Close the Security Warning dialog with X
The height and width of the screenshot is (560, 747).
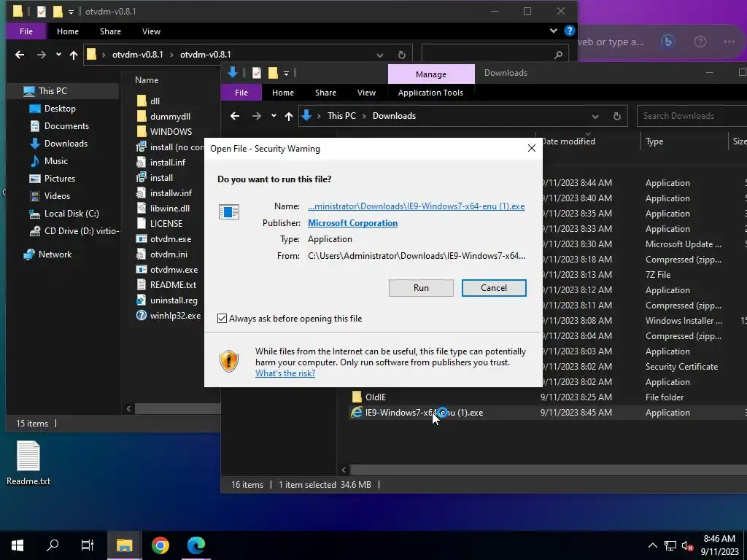point(532,148)
